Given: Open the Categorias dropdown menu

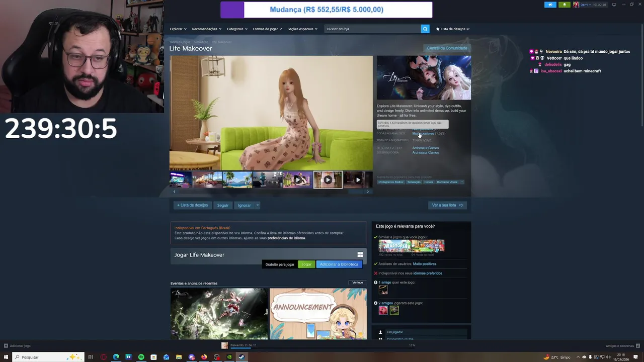Looking at the screenshot, I should (237, 29).
